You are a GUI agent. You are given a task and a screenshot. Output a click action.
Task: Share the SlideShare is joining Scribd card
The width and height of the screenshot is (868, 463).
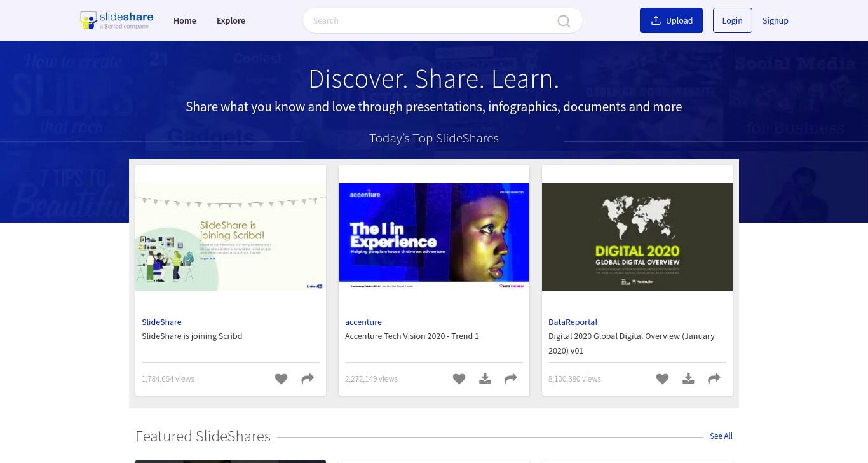click(x=308, y=379)
